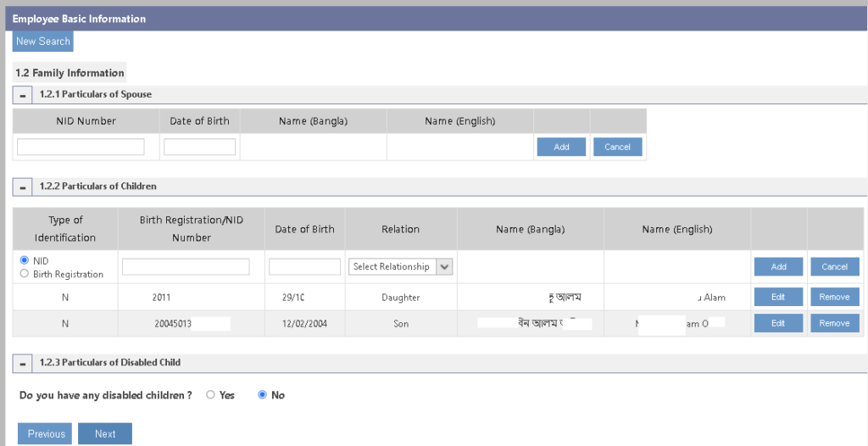The height and width of the screenshot is (446, 868).
Task: Collapse the Particulars of Disabled Child section
Action: click(x=24, y=363)
